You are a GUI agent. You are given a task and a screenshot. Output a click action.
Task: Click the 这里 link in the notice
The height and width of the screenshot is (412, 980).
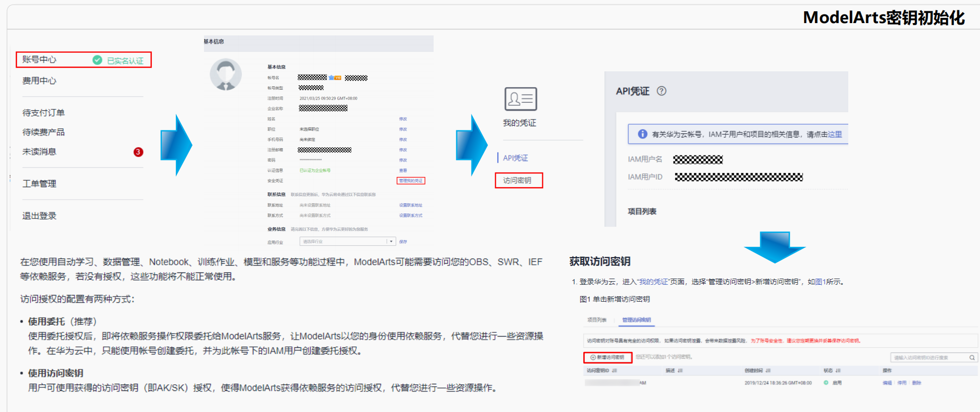(835, 134)
